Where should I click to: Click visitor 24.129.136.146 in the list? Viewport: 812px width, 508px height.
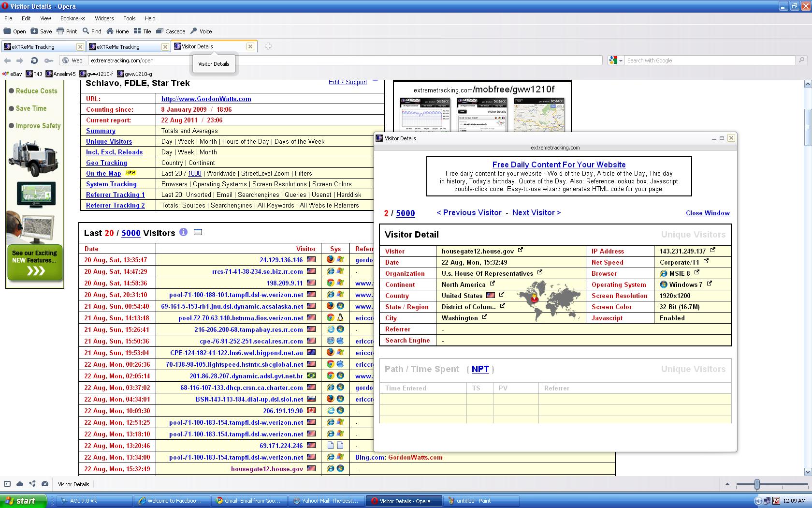coord(281,260)
